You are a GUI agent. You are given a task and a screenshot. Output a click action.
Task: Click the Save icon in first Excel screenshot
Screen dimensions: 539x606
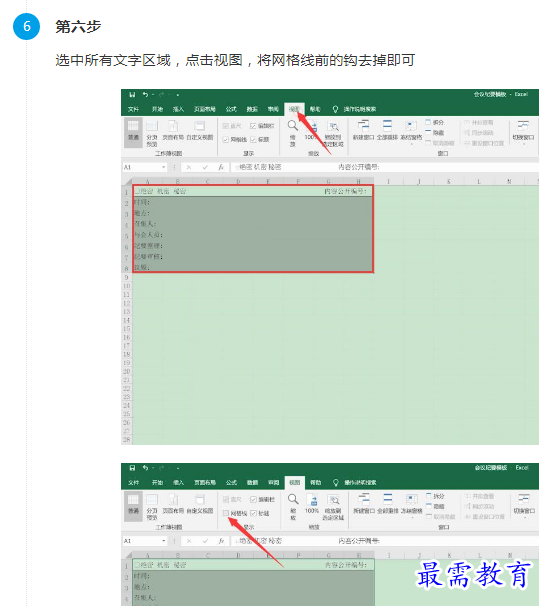click(132, 95)
